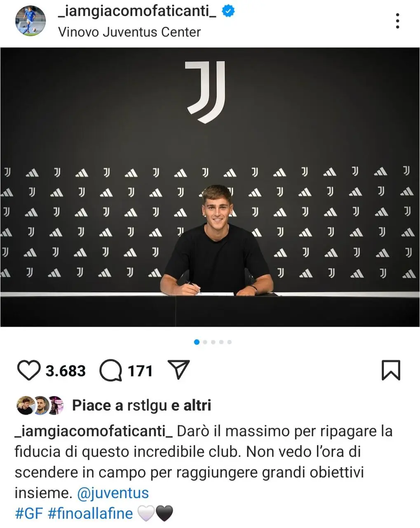Open Vinovo Juventus Center location

[x=129, y=32]
